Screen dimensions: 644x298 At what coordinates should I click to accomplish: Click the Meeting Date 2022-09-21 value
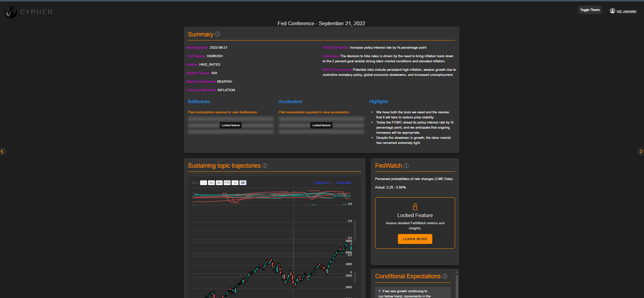[219, 48]
